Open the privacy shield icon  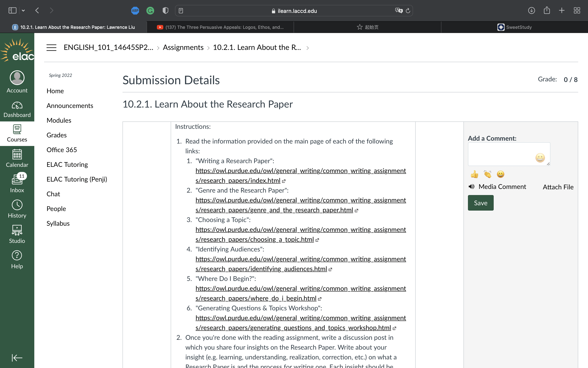(x=165, y=10)
